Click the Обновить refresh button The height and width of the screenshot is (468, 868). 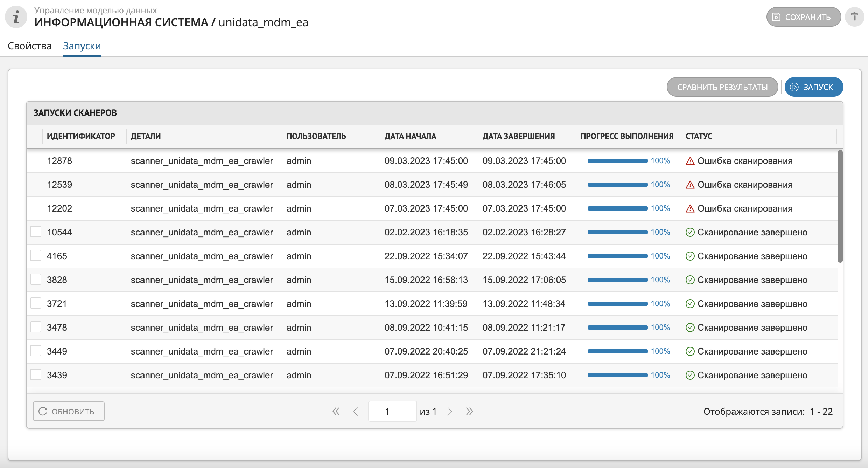tap(69, 411)
